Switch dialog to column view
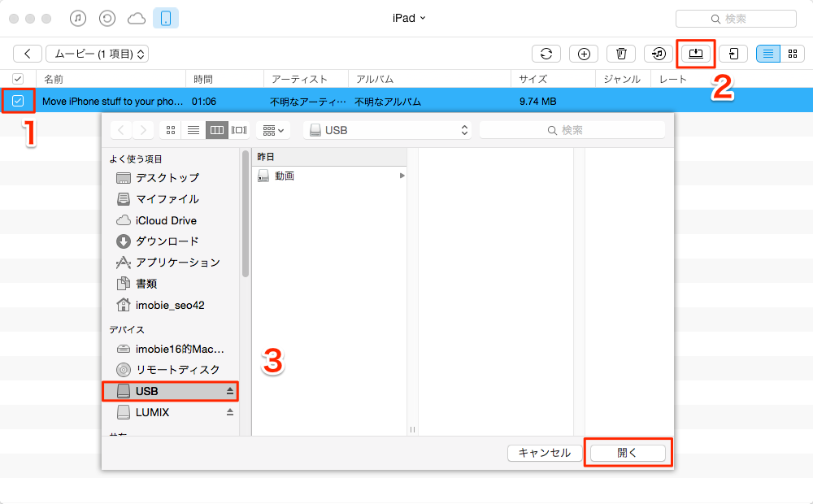 point(217,130)
